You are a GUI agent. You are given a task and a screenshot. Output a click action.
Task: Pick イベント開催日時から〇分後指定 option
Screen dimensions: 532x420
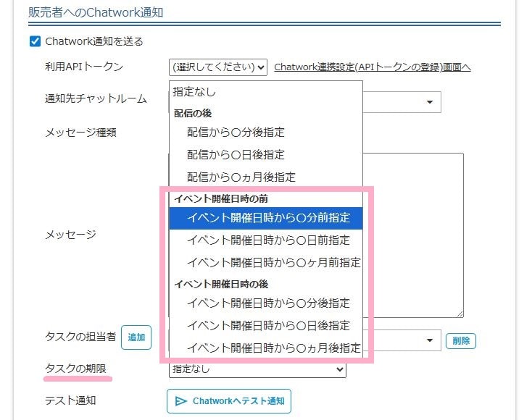pyautogui.click(x=268, y=303)
